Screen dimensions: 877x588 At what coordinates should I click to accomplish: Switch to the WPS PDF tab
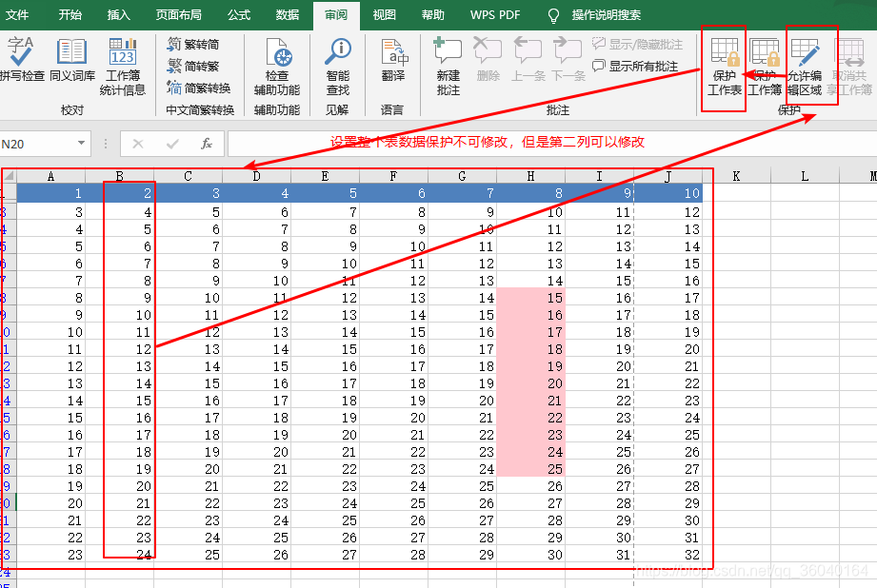[x=494, y=15]
